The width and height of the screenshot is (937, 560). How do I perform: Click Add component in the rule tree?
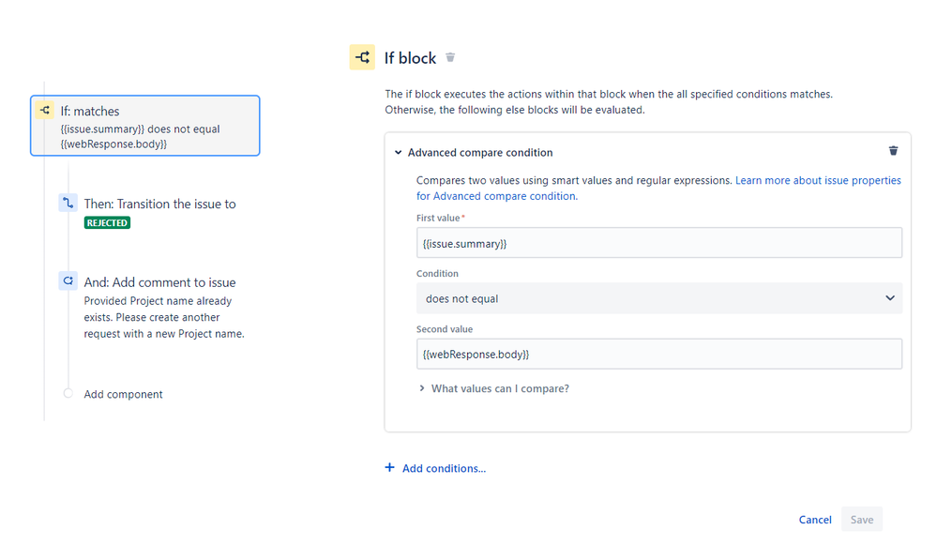point(123,394)
